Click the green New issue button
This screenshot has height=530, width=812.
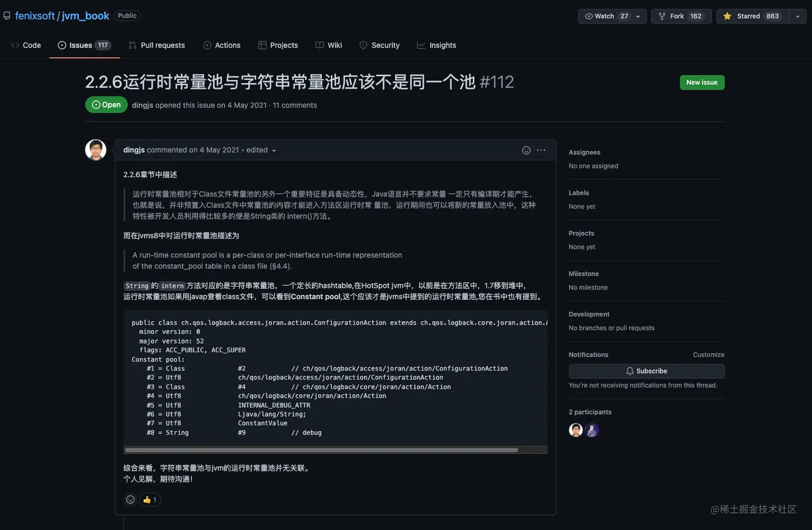click(702, 82)
